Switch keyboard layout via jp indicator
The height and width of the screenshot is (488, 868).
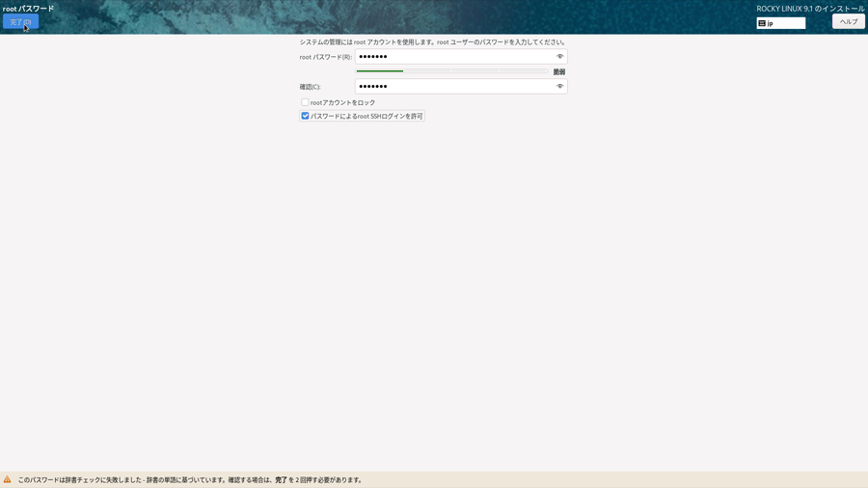tap(781, 23)
